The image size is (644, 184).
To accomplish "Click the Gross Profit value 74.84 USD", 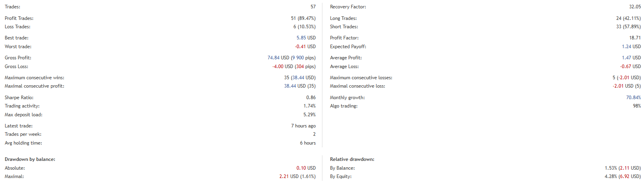I will tap(278, 58).
